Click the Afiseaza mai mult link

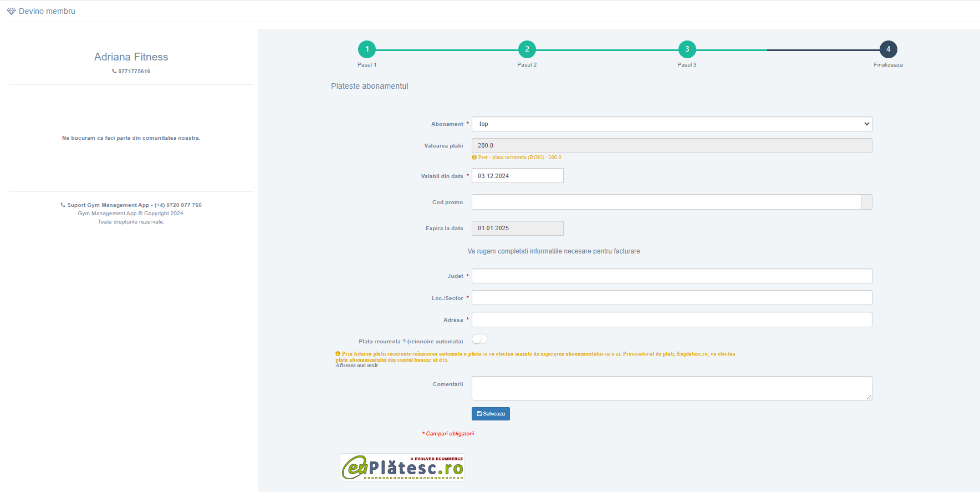pos(356,366)
